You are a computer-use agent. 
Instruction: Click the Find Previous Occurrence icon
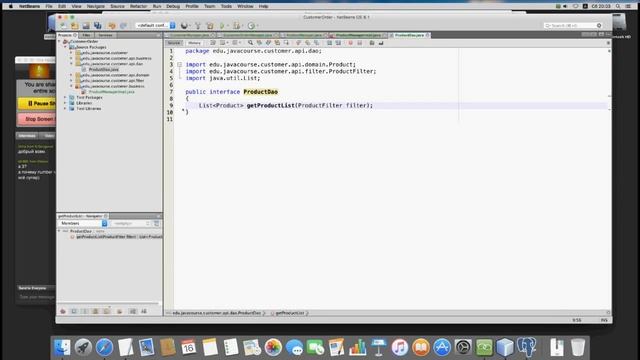[259, 43]
